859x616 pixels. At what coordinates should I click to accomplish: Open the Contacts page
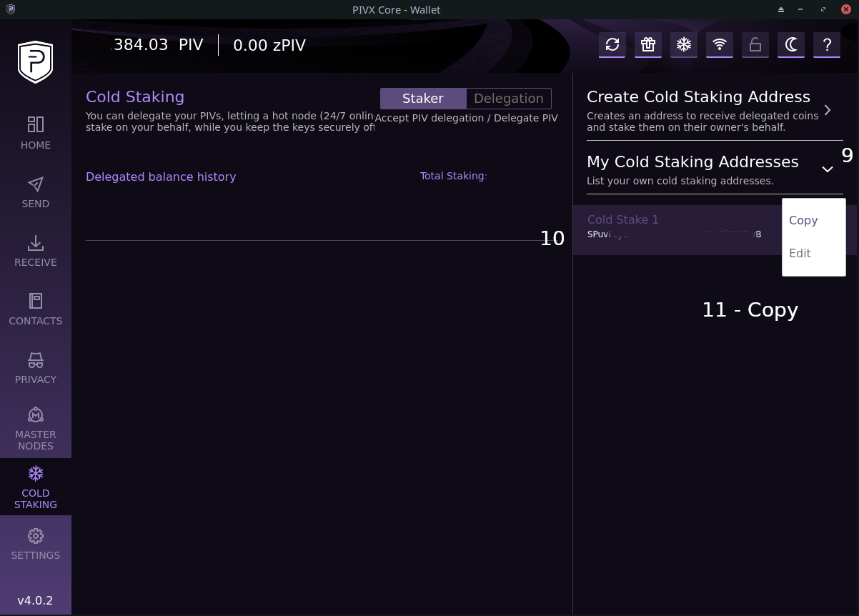36,309
